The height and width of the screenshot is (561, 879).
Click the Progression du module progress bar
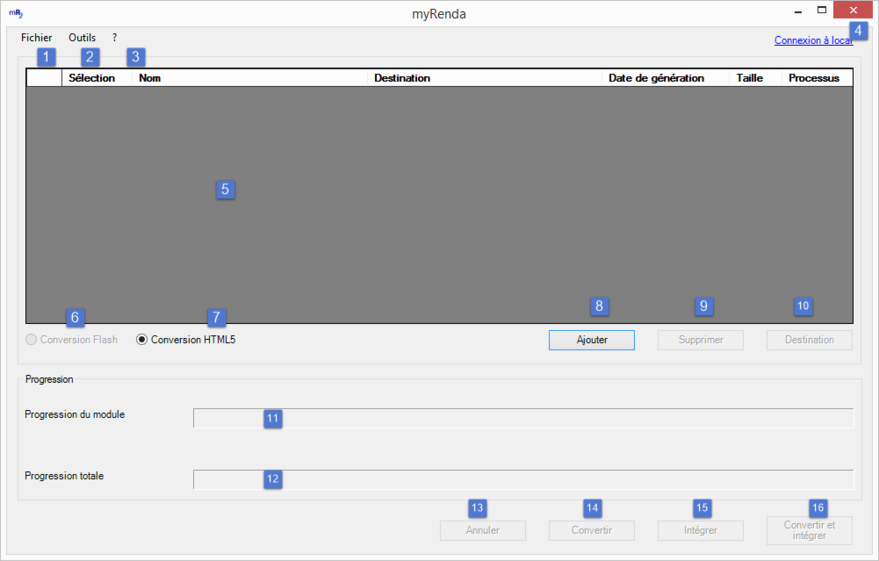pyautogui.click(x=522, y=418)
